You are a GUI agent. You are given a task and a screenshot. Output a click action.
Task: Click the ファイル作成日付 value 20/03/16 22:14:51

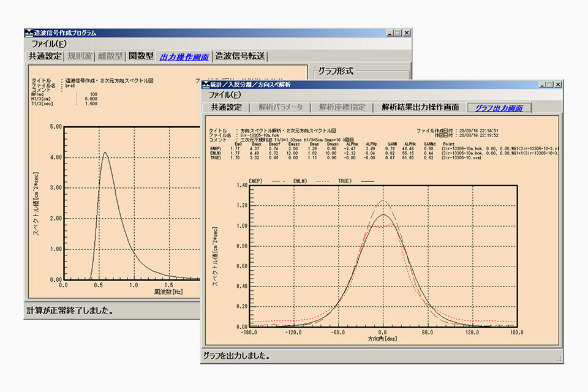pyautogui.click(x=479, y=131)
